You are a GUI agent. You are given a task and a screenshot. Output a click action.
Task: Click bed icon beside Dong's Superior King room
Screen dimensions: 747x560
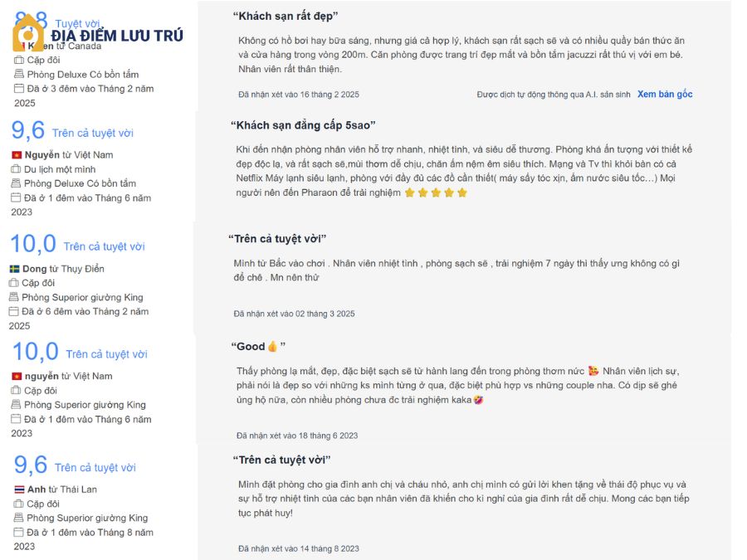click(14, 297)
